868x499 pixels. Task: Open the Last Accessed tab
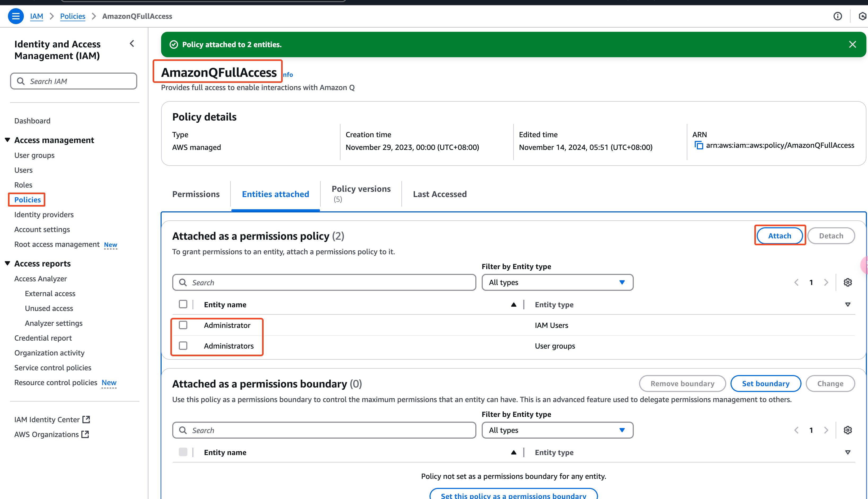pyautogui.click(x=440, y=194)
